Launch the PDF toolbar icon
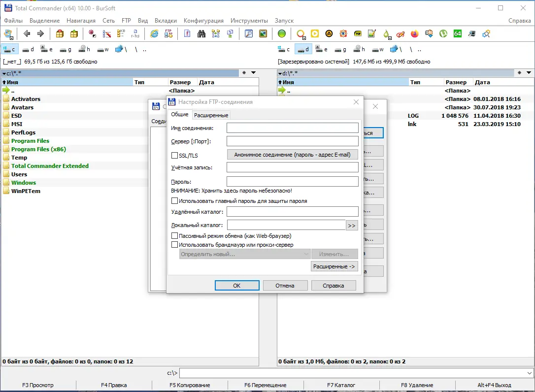The image size is (535, 392). point(358,33)
